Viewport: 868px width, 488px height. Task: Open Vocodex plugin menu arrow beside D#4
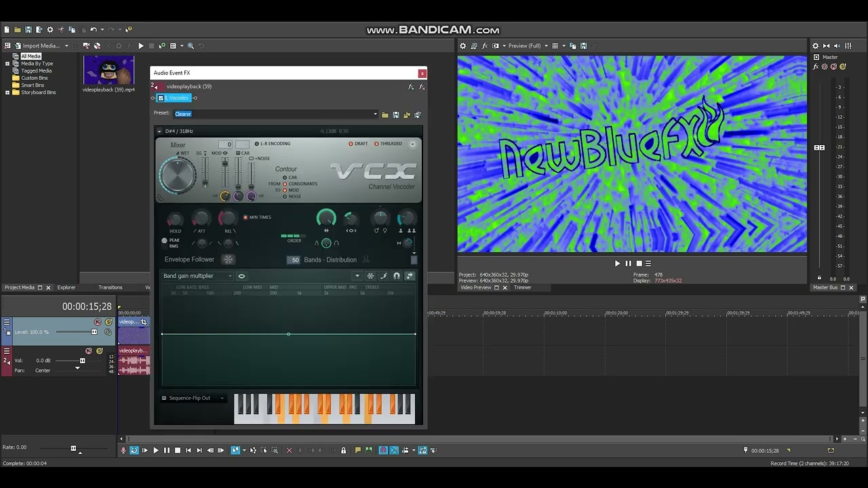159,131
